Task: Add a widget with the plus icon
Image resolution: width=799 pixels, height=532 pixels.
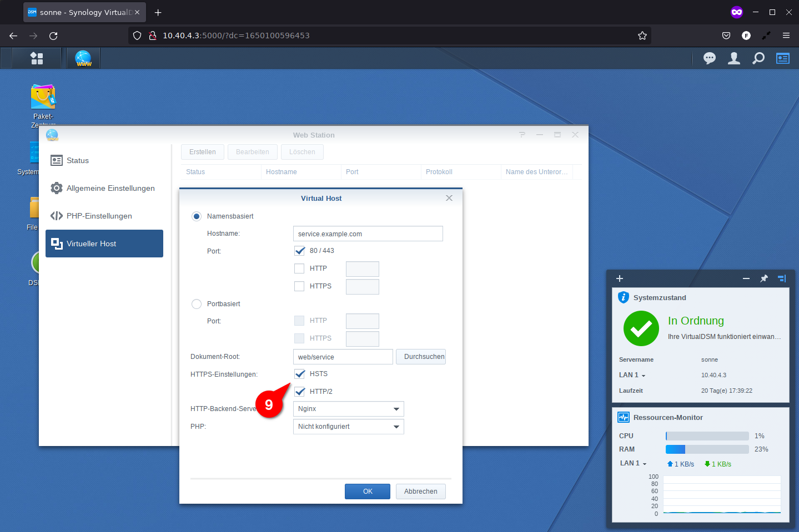Action: (620, 278)
